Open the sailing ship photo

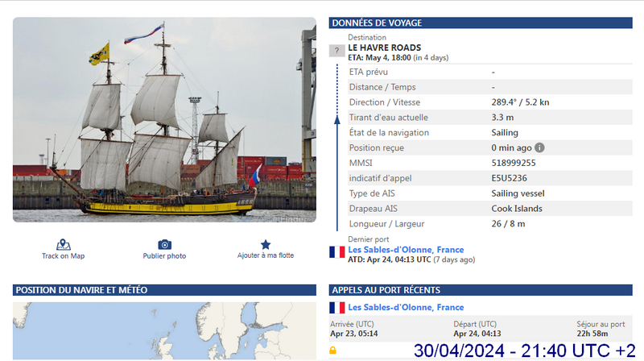click(x=164, y=119)
